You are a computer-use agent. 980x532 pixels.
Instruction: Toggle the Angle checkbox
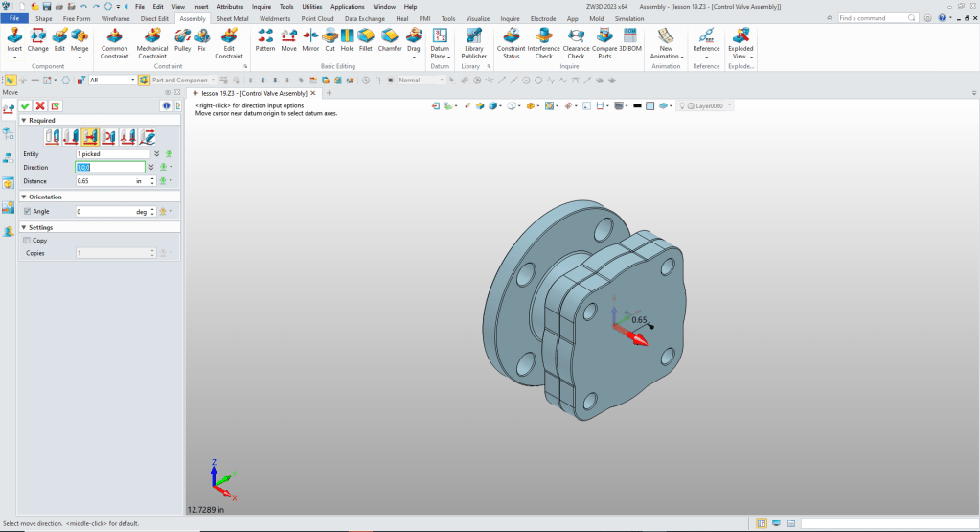pos(27,211)
